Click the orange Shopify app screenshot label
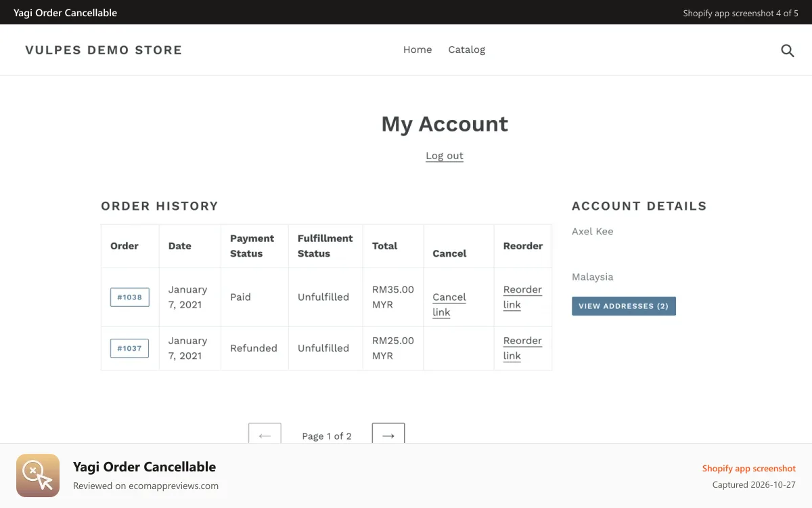 click(749, 469)
